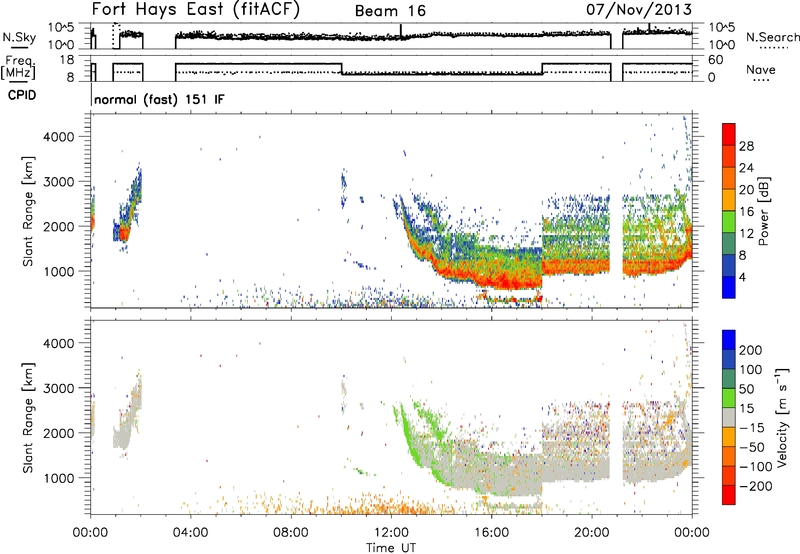Image resolution: width=800 pixels, height=554 pixels.
Task: Click the "Time UT" axis title
Action: [x=391, y=548]
